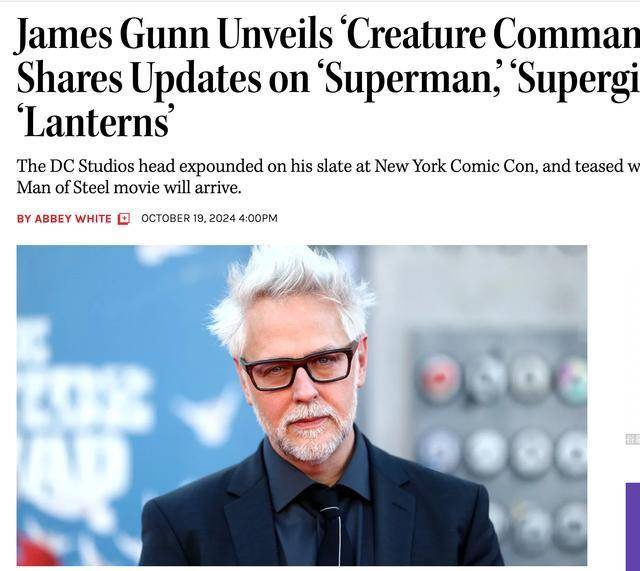Click the purple banner at the right edge
640x571 pixels.
[x=633, y=526]
